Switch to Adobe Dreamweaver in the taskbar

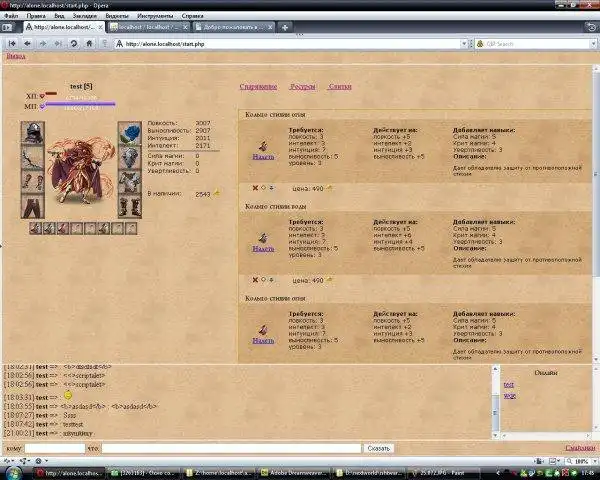pyautogui.click(x=295, y=473)
